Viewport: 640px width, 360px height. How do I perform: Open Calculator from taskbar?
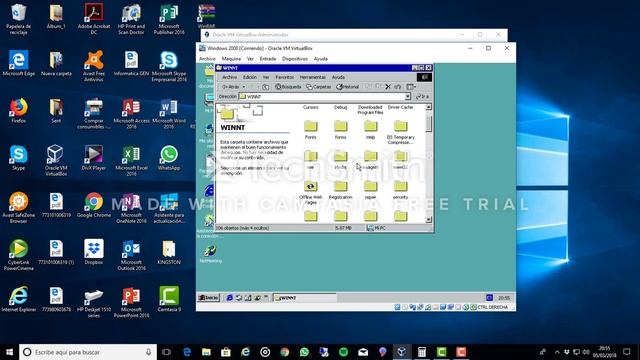[422, 352]
